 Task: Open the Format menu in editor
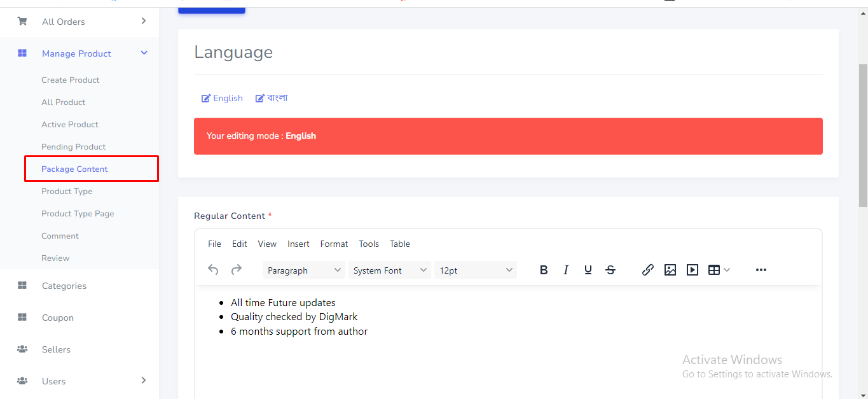[x=334, y=244]
